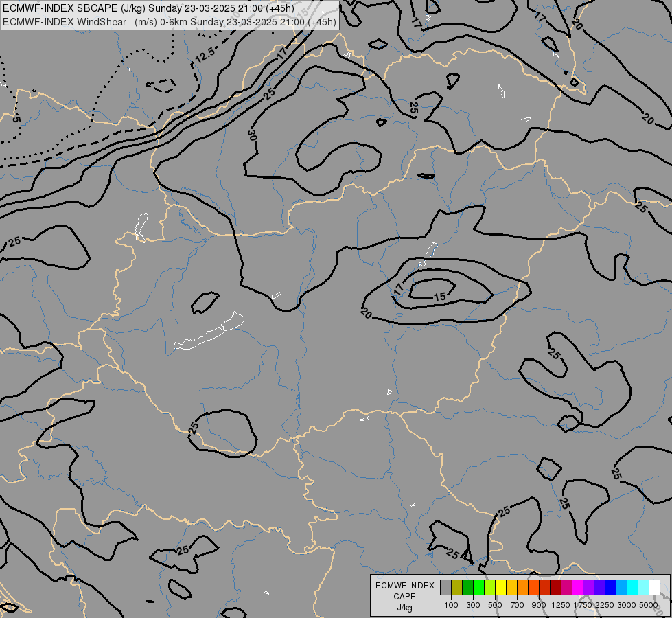This screenshot has height=618, width=672.
Task: Pick the olive swatch left of the 100 tick
Action: 457,587
